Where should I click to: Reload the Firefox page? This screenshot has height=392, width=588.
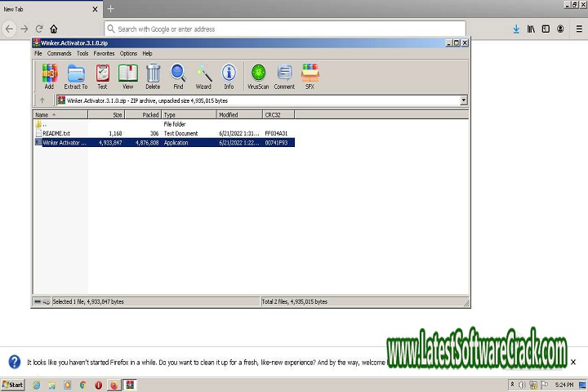click(x=39, y=29)
